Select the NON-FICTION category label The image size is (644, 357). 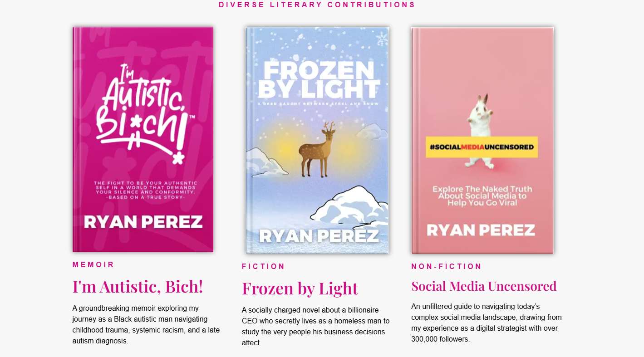[447, 266]
